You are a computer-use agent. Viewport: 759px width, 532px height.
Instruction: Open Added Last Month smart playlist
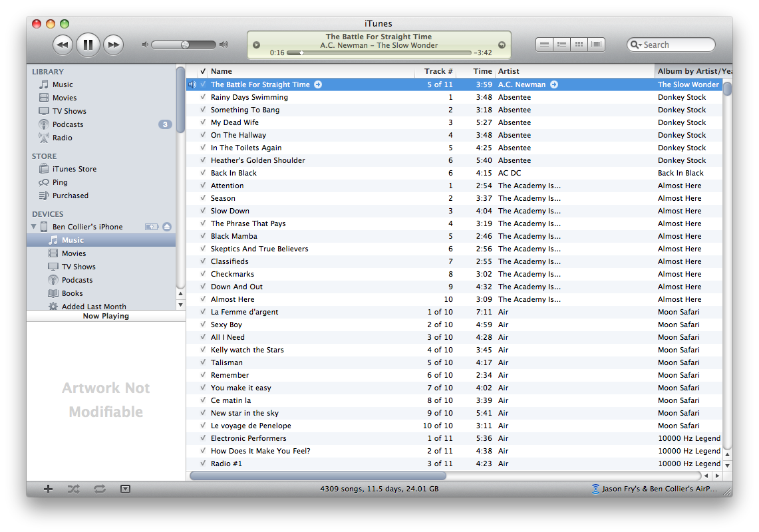pyautogui.click(x=94, y=307)
